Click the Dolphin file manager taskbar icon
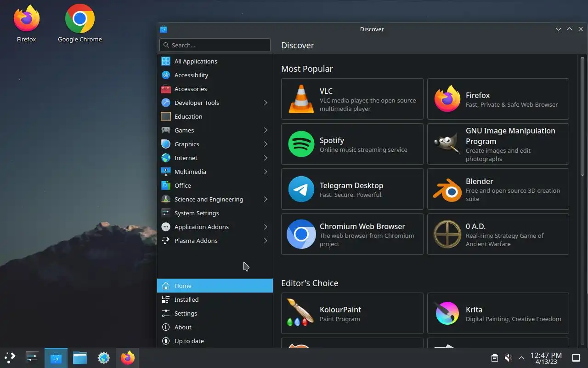The height and width of the screenshot is (368, 588). pyautogui.click(x=80, y=357)
